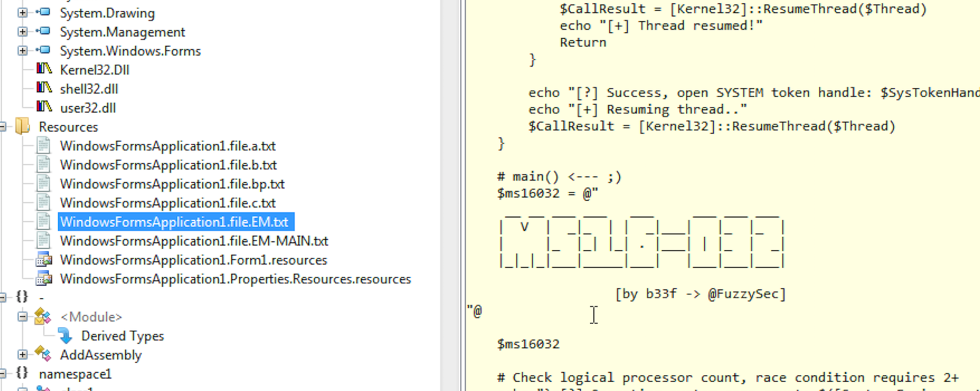Click the file.EM.txt document icon
Viewport: 980px width, 391px height.
pyautogui.click(x=43, y=221)
